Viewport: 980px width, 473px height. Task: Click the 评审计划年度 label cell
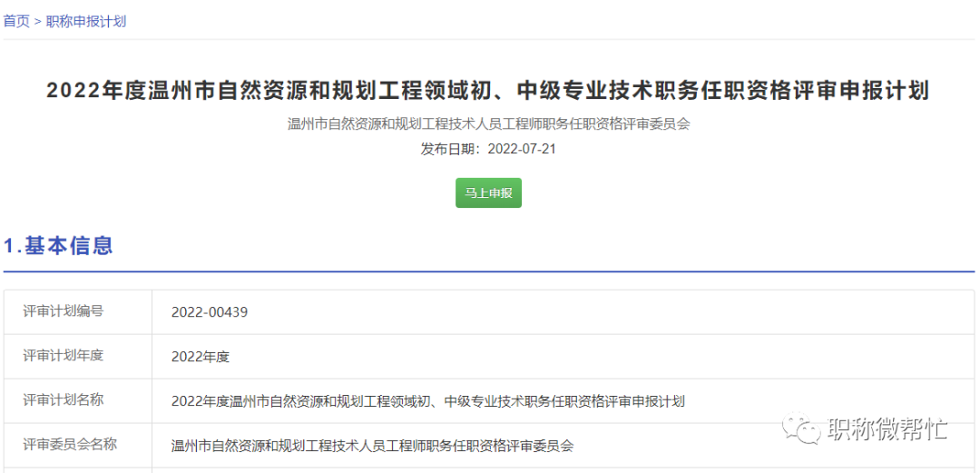[x=78, y=357]
